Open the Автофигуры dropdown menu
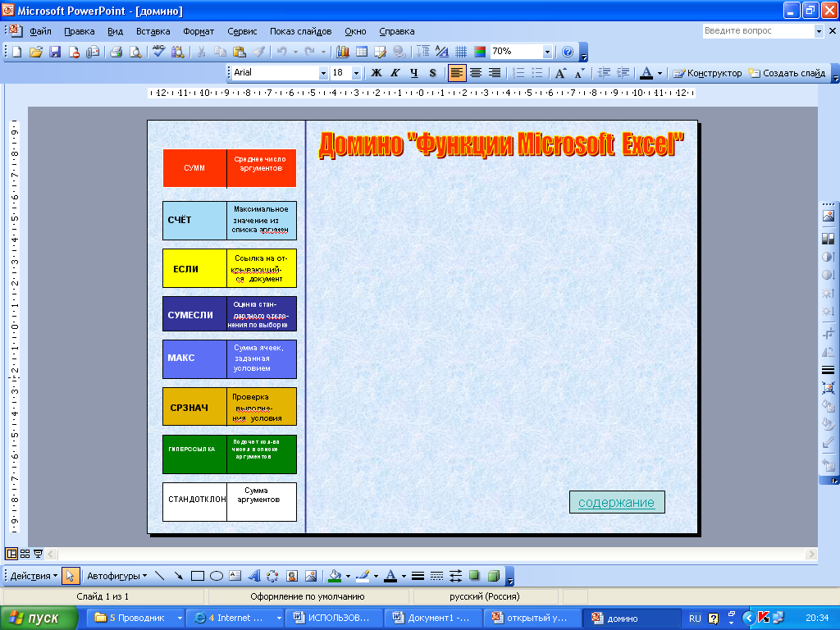The width and height of the screenshot is (840, 630). tap(116, 576)
